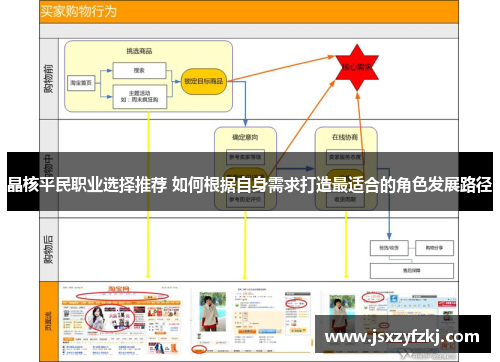Click the 挑选商品 group title
Screen dimensions: 500x362
[139, 51]
